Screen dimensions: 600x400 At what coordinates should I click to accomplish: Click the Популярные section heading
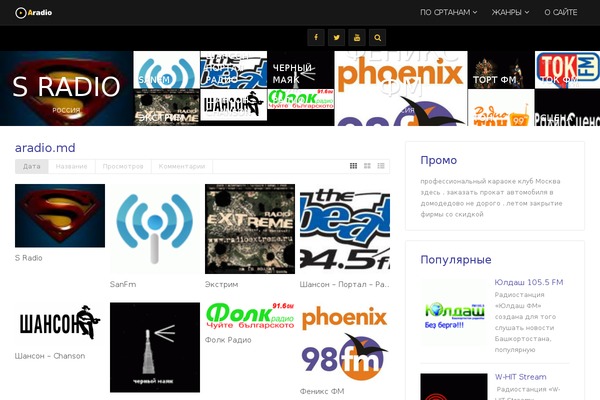point(456,260)
